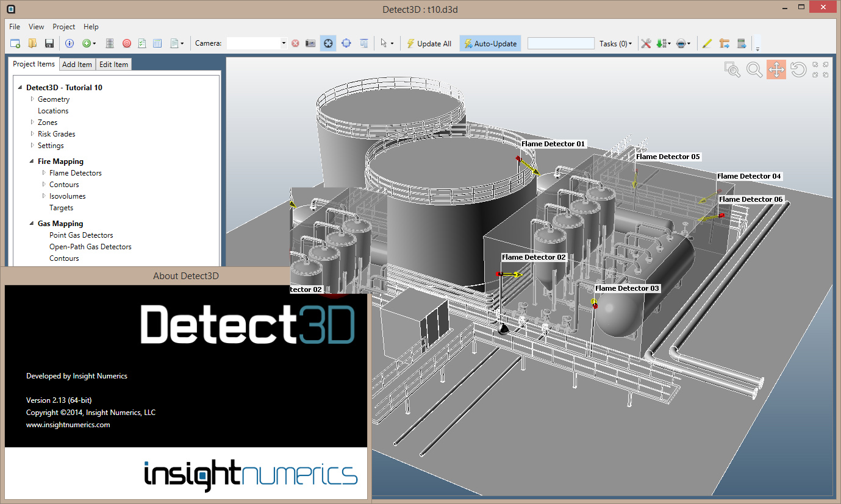The width and height of the screenshot is (841, 504).
Task: Toggle the highlighted crosshair camera mode
Action: coord(328,43)
